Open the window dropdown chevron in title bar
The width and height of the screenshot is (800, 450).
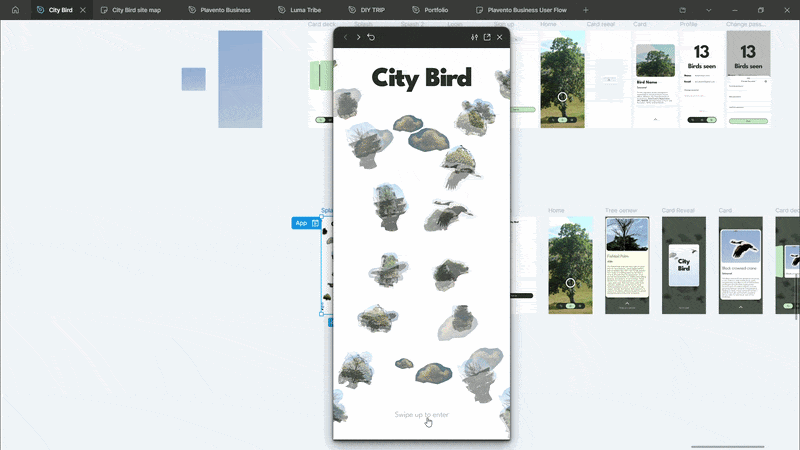pyautogui.click(x=709, y=10)
